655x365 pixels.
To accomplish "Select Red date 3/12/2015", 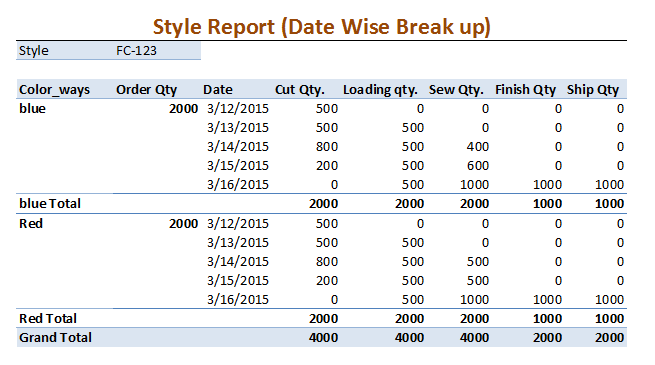I will (238, 223).
